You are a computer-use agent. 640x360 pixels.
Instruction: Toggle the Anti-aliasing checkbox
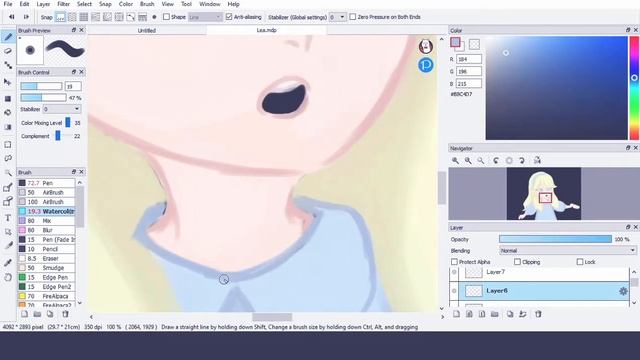[229, 17]
